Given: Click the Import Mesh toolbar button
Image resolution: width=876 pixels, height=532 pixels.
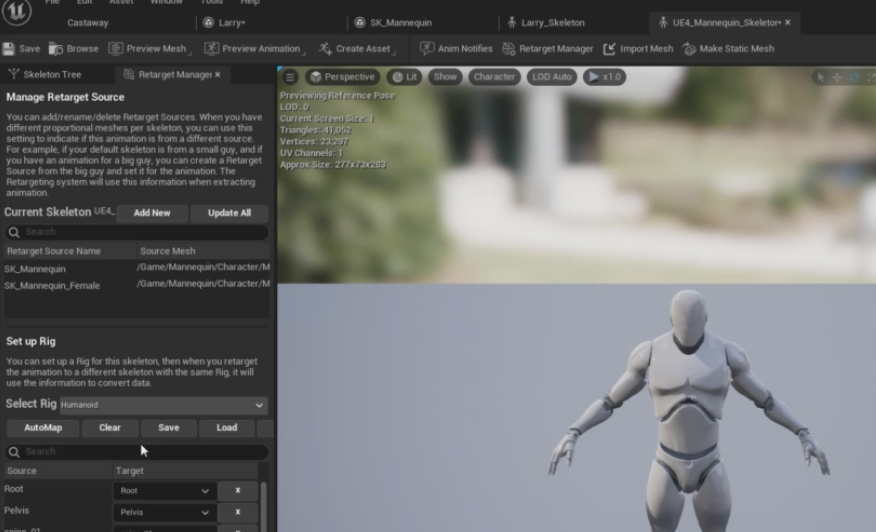Looking at the screenshot, I should 639,49.
